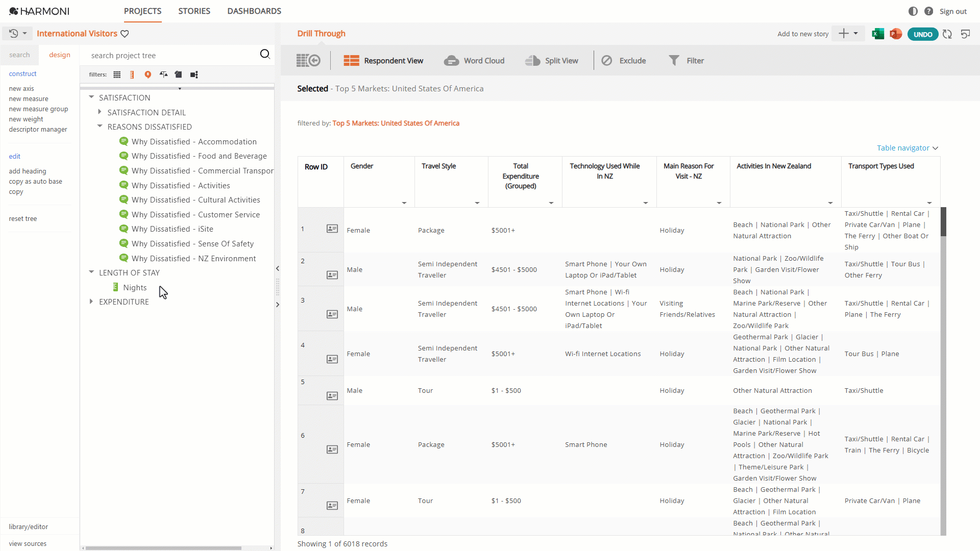The height and width of the screenshot is (551, 980).
Task: Open the DASHBOARDS tab
Action: (254, 11)
